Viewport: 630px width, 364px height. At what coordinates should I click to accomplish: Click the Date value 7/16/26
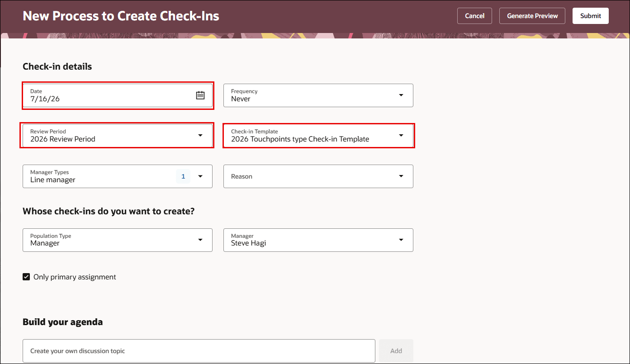pos(45,99)
